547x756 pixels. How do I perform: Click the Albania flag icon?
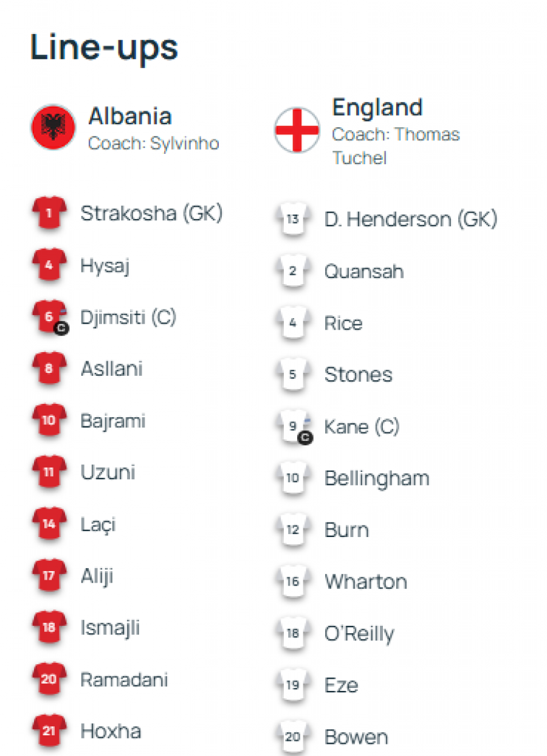point(53,128)
